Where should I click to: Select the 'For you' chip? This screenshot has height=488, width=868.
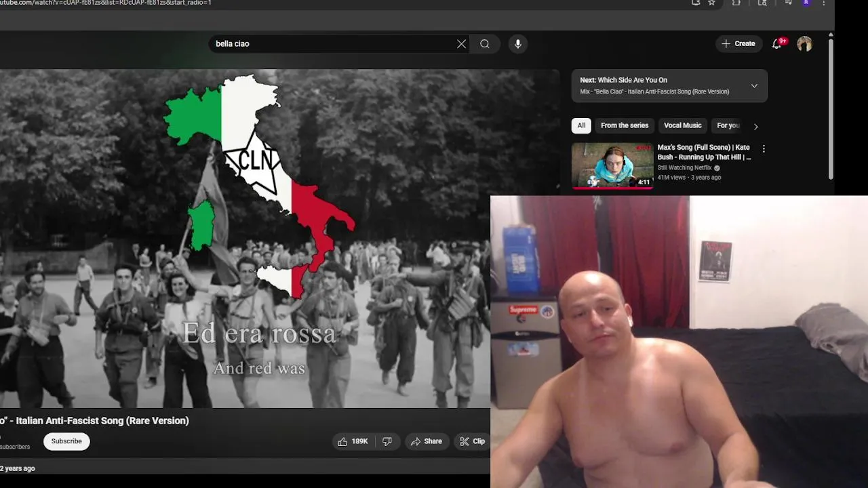click(728, 125)
